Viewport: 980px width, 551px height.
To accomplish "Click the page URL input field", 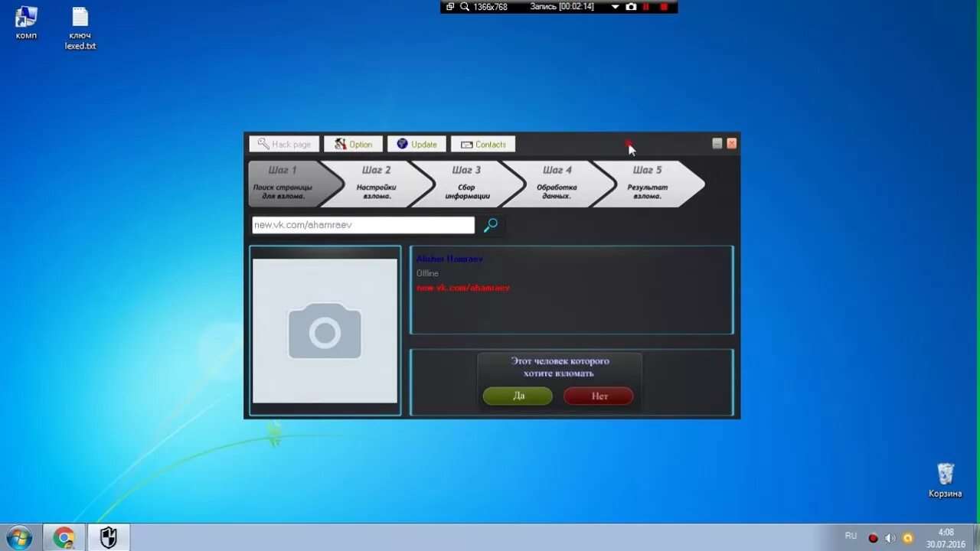I will (363, 225).
